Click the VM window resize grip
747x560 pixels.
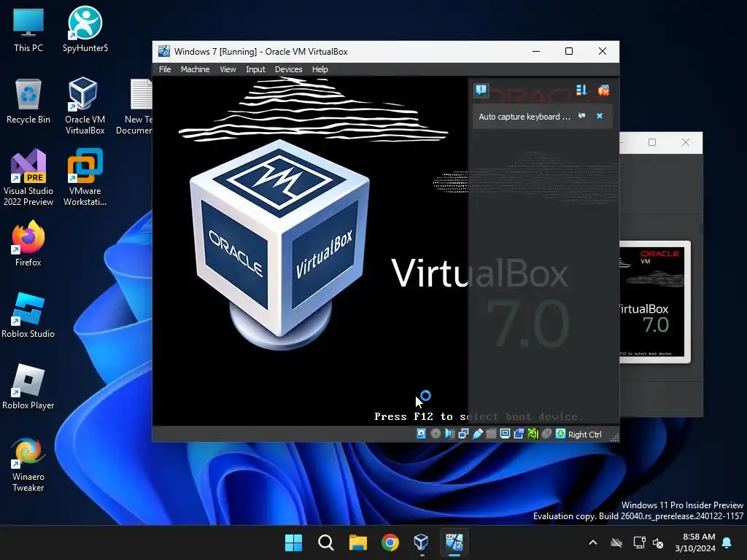click(x=614, y=437)
